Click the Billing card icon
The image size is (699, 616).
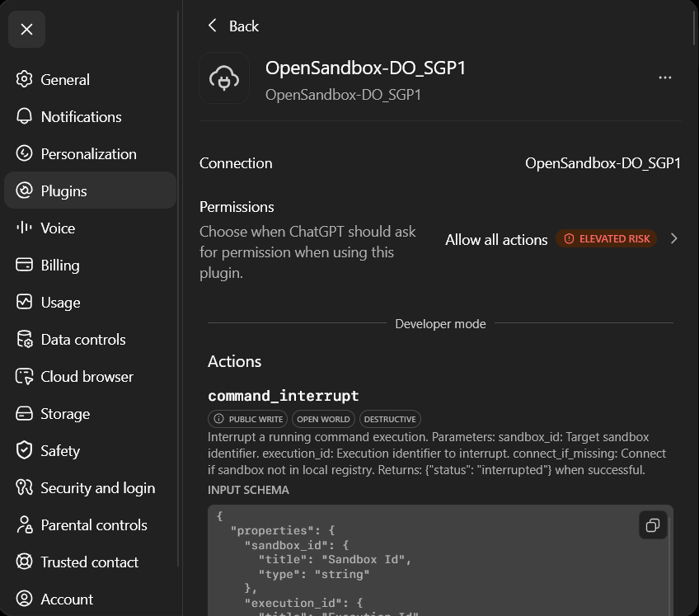[24, 265]
